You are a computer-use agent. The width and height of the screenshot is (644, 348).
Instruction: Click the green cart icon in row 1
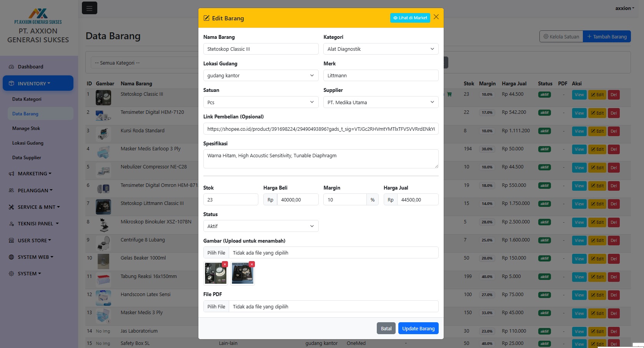449,94
